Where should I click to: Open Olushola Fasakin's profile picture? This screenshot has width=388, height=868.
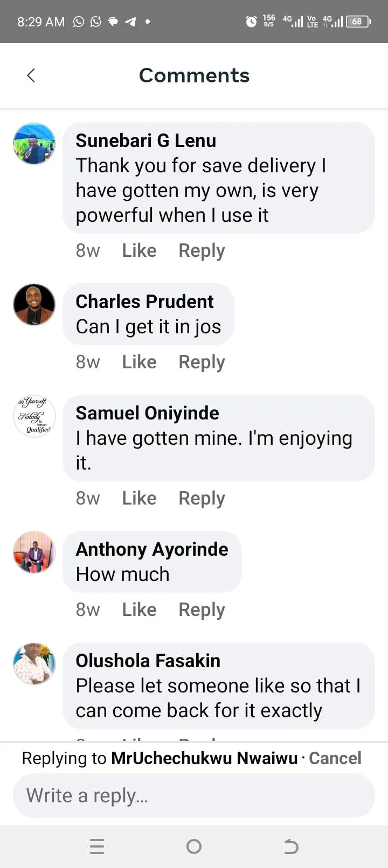click(34, 664)
